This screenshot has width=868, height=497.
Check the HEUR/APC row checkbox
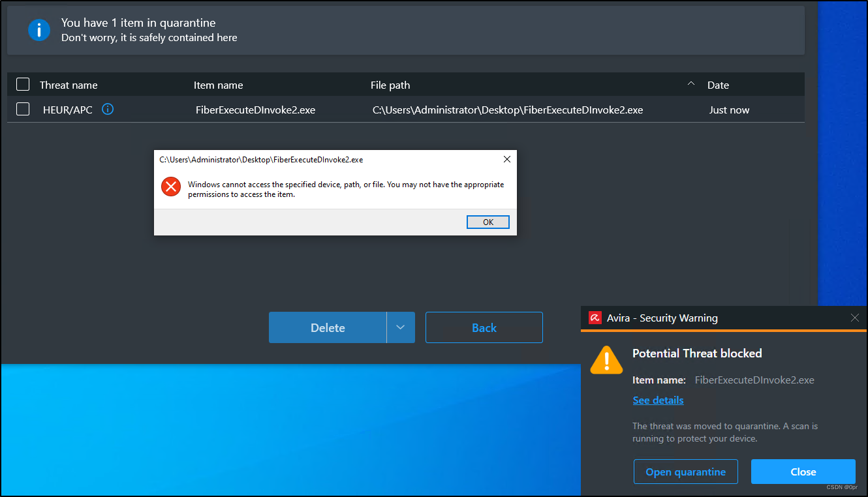[23, 109]
